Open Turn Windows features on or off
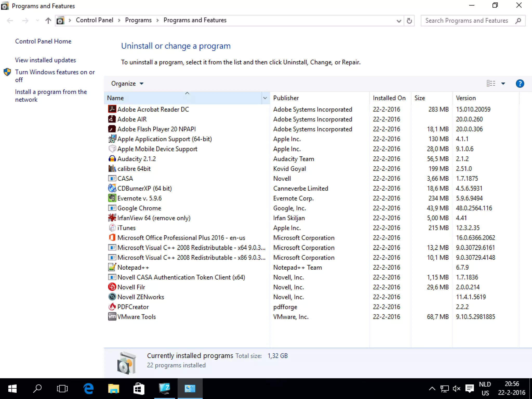The height and width of the screenshot is (399, 532). click(x=55, y=76)
